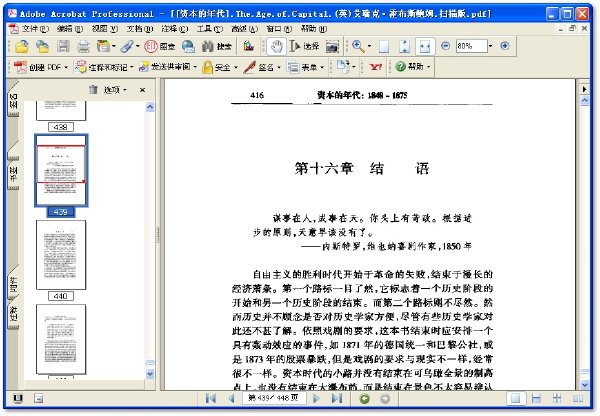Go to the previous page
The image size is (600, 416).
pos(231,399)
